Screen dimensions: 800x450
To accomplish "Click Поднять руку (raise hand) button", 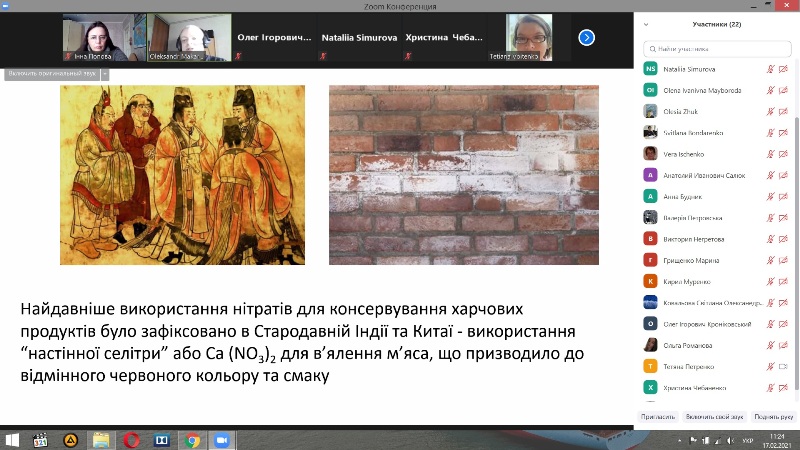I will [x=773, y=417].
